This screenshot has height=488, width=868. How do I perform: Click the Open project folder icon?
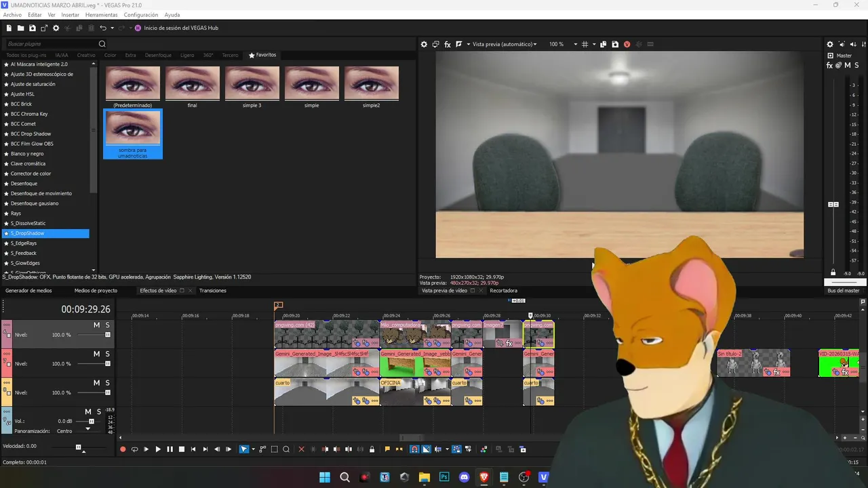tap(21, 28)
